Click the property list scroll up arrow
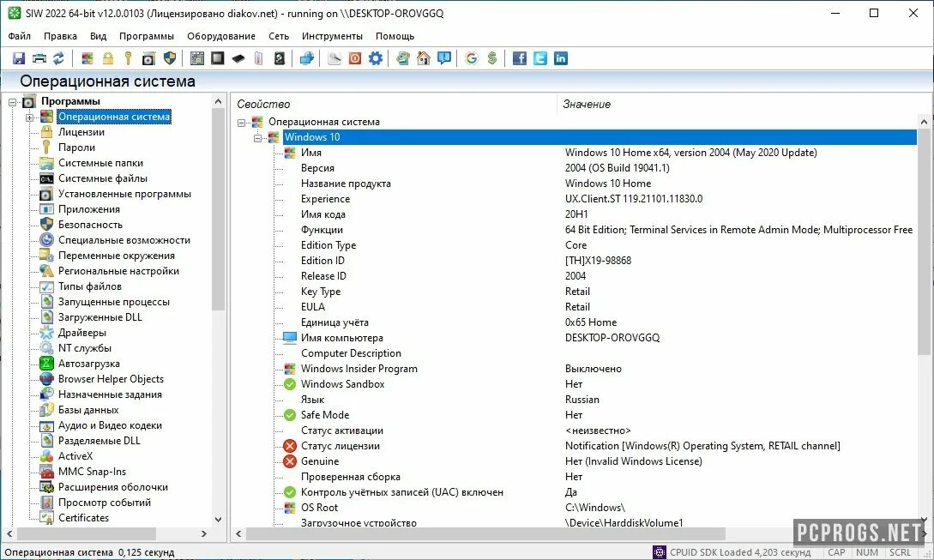Viewport: 934px width, 560px height. pos(924,122)
